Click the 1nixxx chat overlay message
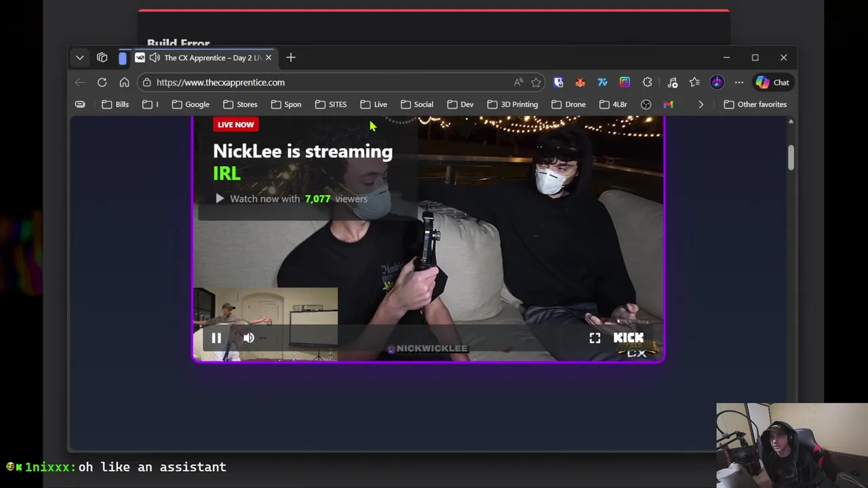The height and width of the screenshot is (488, 868). point(116,467)
